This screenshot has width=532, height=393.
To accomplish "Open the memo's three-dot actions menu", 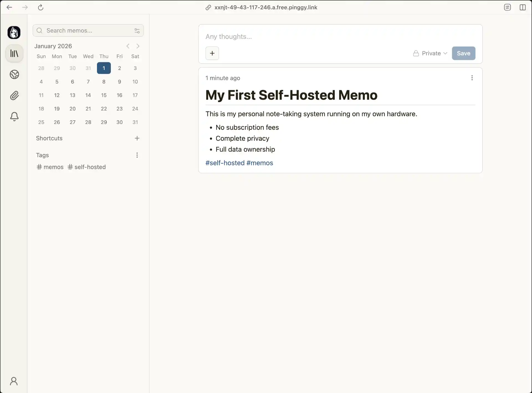I will 472,78.
